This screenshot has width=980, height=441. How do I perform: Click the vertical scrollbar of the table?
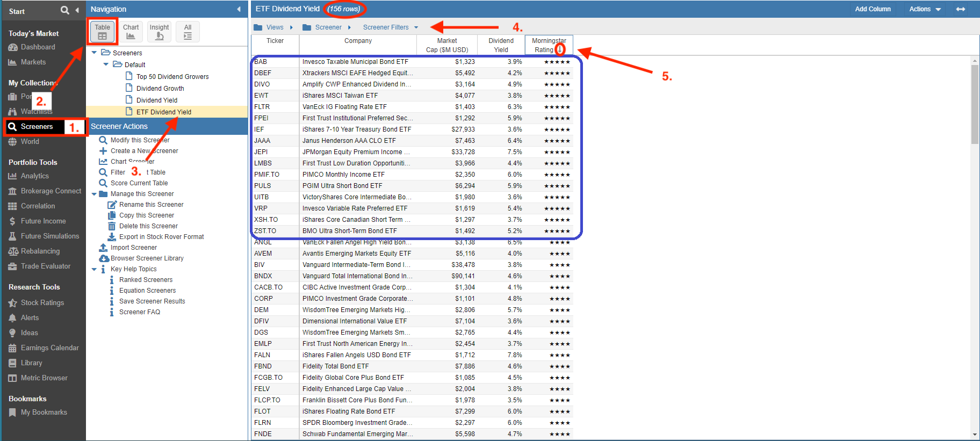pyautogui.click(x=975, y=104)
